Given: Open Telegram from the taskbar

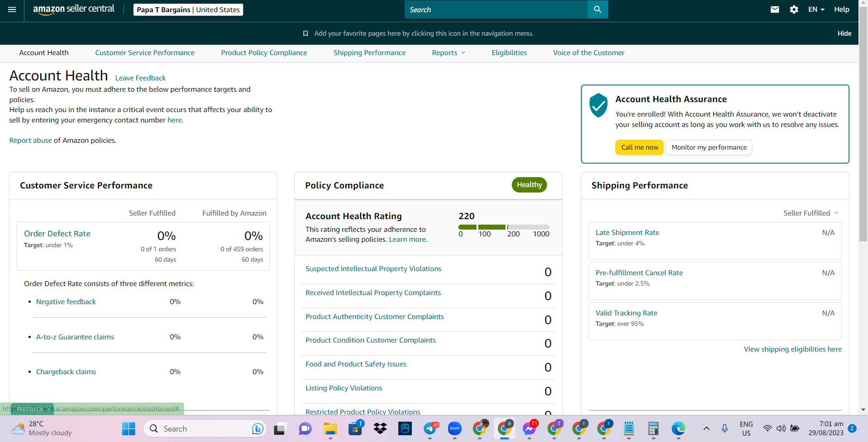Looking at the screenshot, I should coord(430,428).
